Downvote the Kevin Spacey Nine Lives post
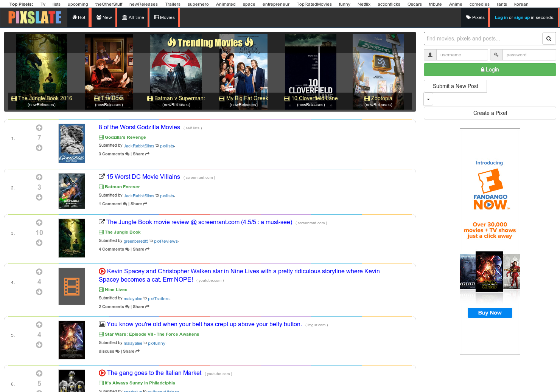Screen dimensions: 560x392 pos(39,292)
